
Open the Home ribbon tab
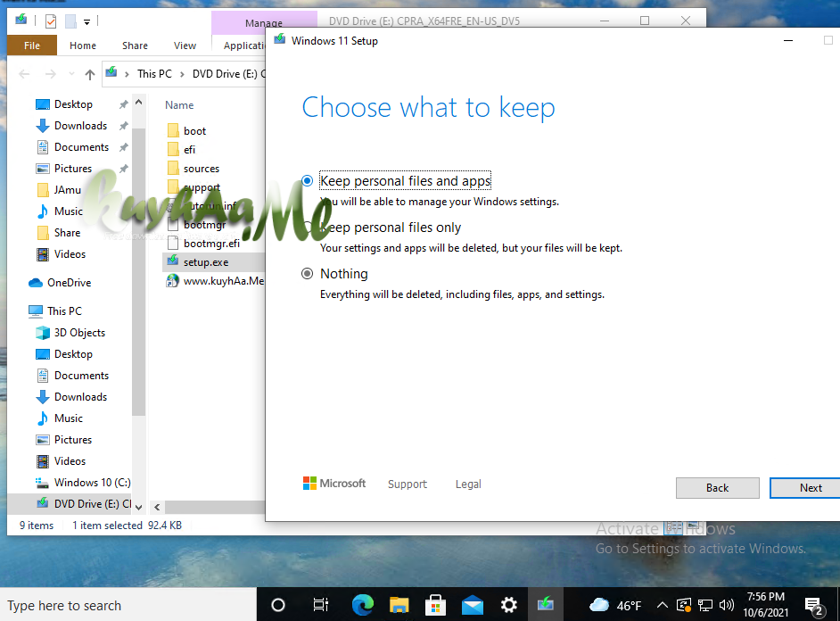(x=83, y=46)
